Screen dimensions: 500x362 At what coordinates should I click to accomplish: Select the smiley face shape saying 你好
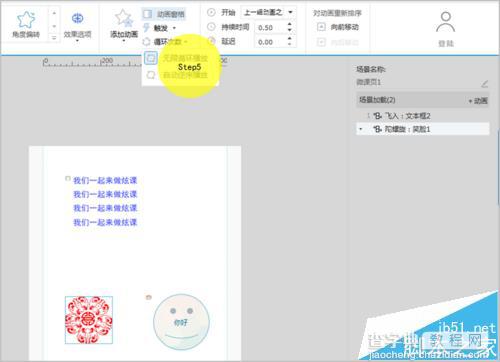pyautogui.click(x=181, y=322)
